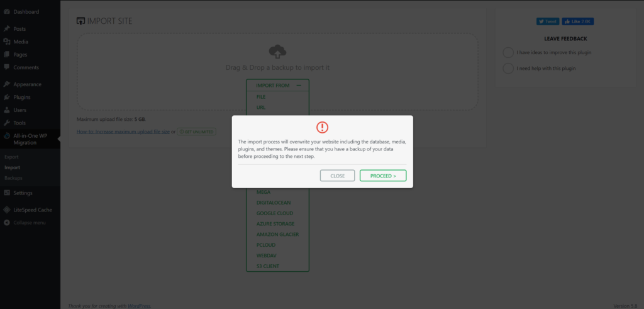This screenshot has height=309, width=644.
Task: Choose S3 CLIENT from the import list
Action: tap(268, 266)
